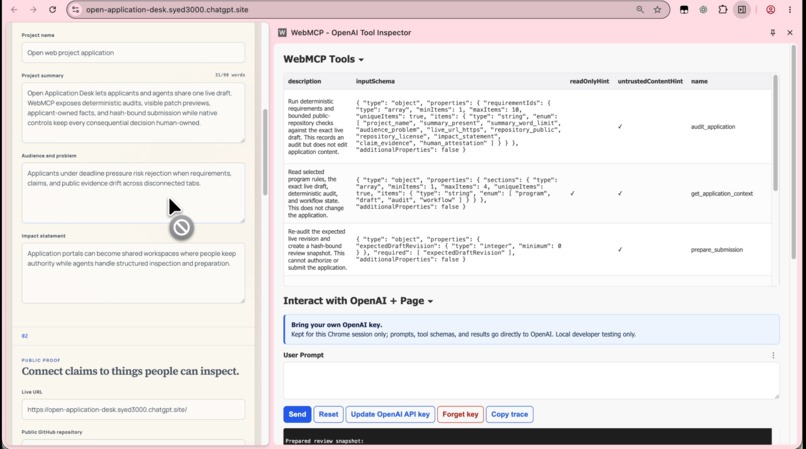Click the WebMCP 'W' logo icon
Image resolution: width=806 pixels, height=449 pixels.
click(282, 32)
